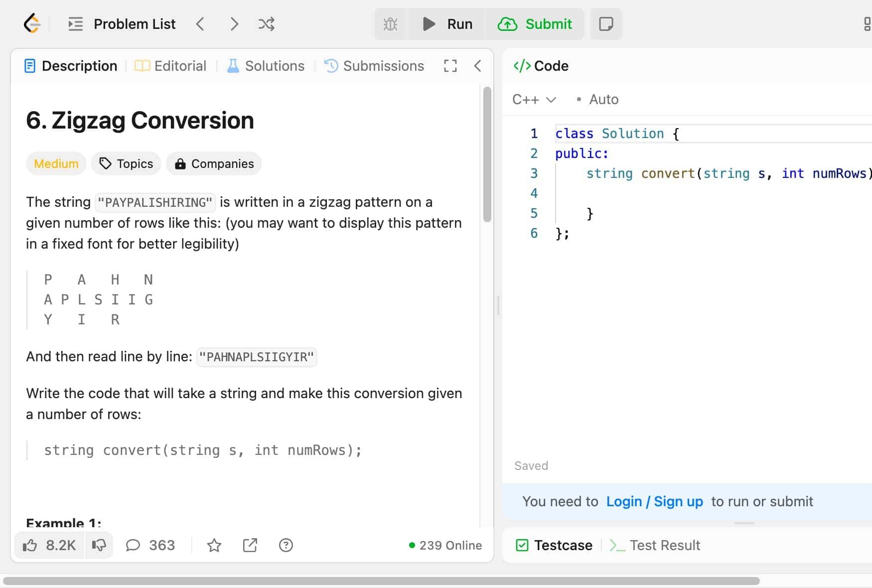The width and height of the screenshot is (872, 588).
Task: Follow the Login / Sign up link
Action: pos(654,501)
